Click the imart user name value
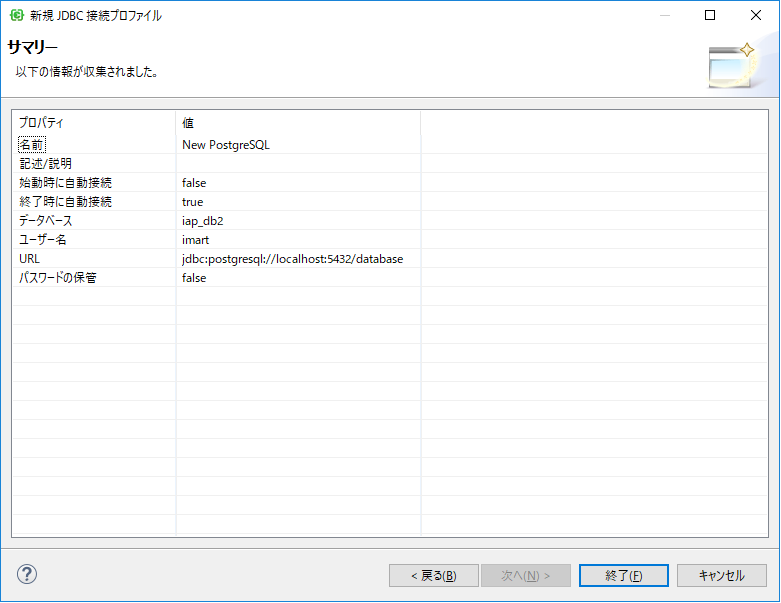The width and height of the screenshot is (781, 603). click(x=195, y=240)
